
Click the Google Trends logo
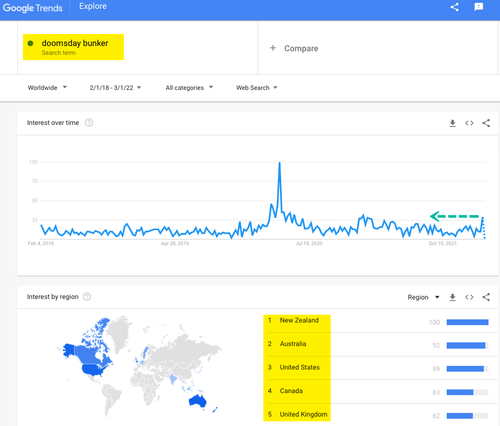coord(33,8)
